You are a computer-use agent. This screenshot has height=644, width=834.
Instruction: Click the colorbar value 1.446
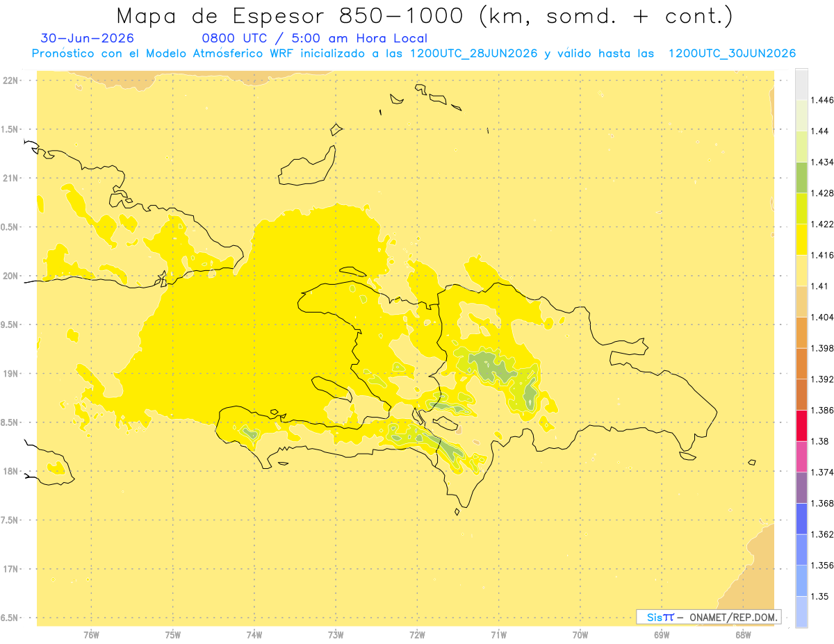pyautogui.click(x=824, y=100)
